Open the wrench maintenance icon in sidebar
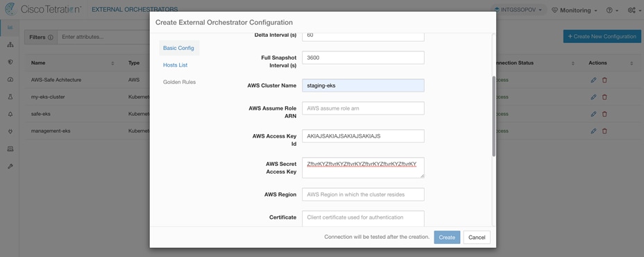The width and height of the screenshot is (644, 257). point(10,166)
